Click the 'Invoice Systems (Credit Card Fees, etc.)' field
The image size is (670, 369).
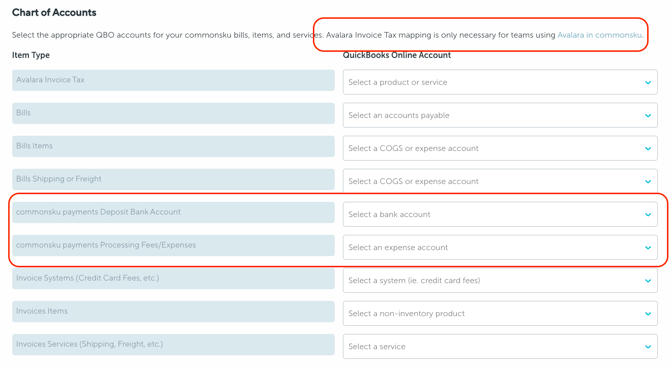[173, 278]
